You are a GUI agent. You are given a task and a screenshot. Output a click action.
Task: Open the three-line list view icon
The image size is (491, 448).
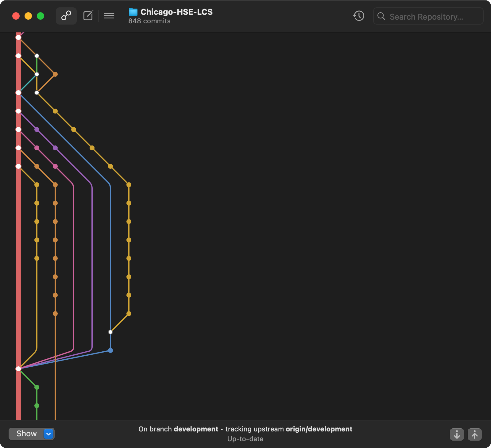tap(109, 16)
